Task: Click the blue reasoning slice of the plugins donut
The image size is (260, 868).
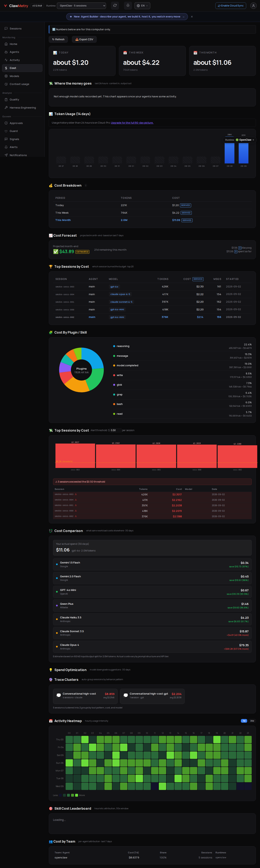Action: tap(93, 357)
